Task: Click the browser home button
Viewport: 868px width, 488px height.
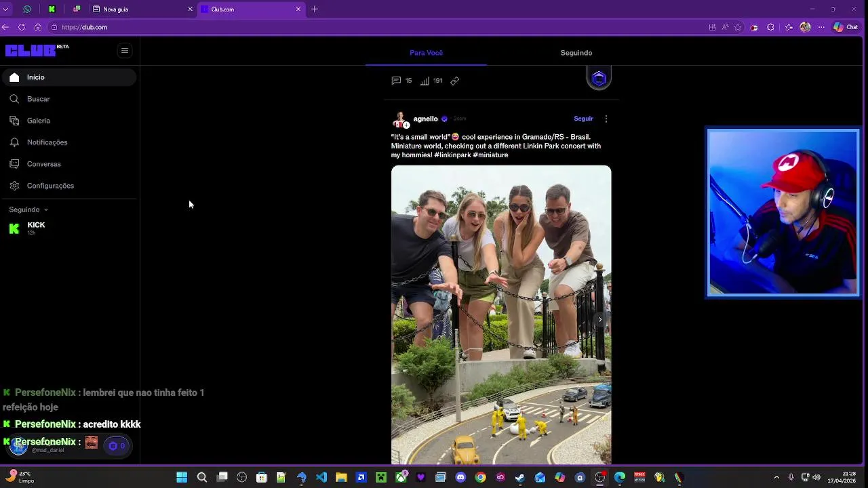Action: pyautogui.click(x=38, y=27)
